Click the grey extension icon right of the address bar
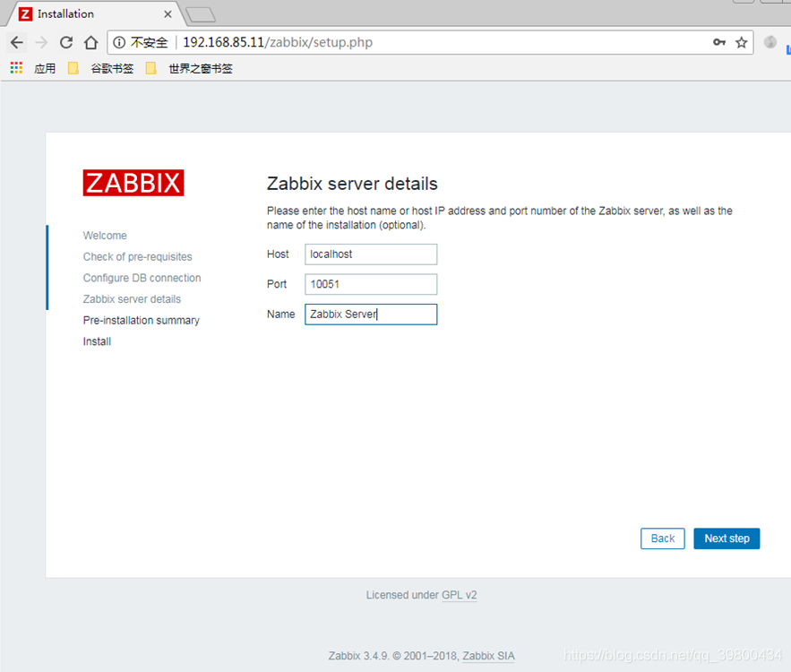Viewport: 791px width, 672px height. click(770, 42)
